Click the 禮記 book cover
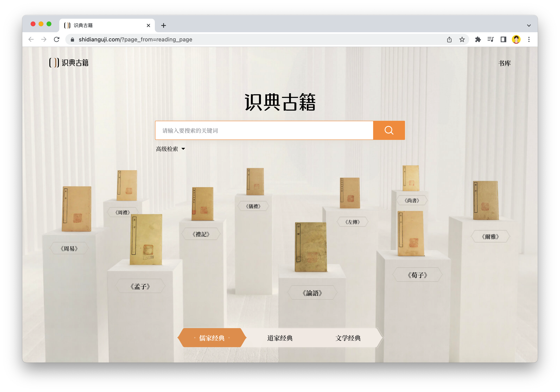560x392 pixels. point(202,204)
